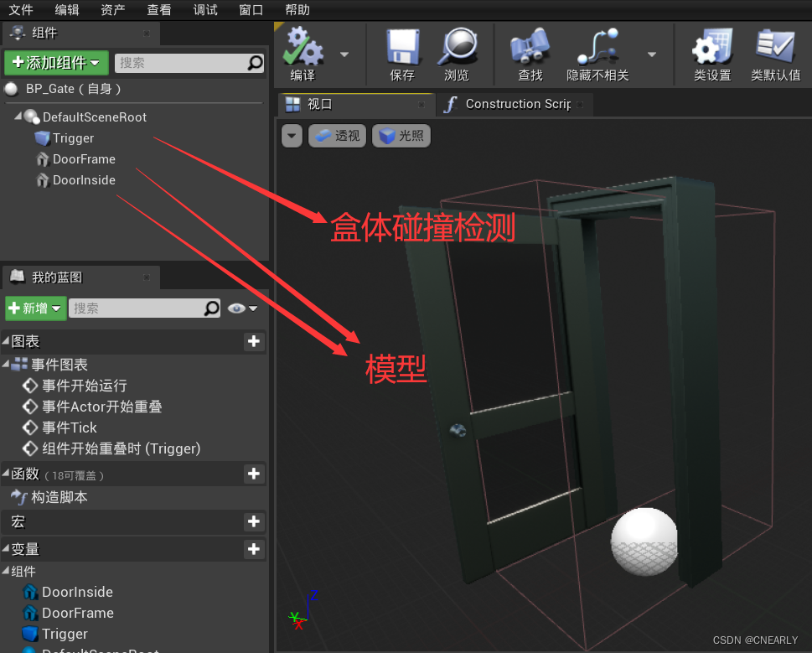The image size is (812, 653).
Task: Open the Help (帮助) menu
Action: coord(297,10)
